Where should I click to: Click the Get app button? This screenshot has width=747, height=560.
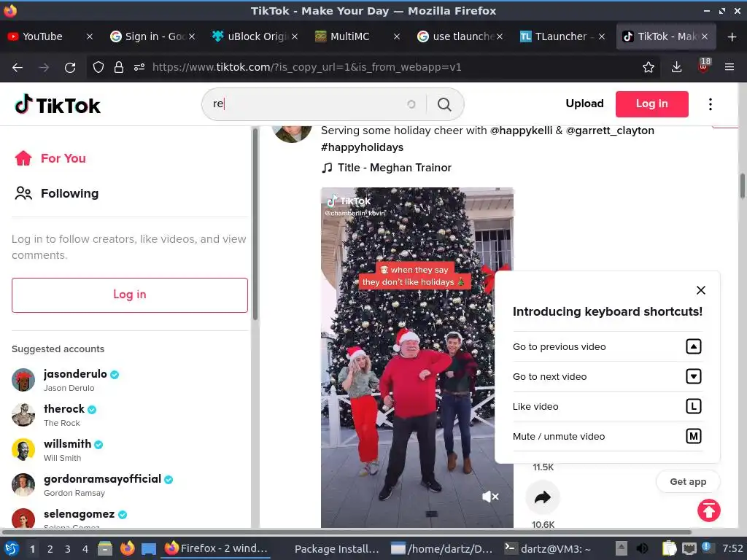688,481
